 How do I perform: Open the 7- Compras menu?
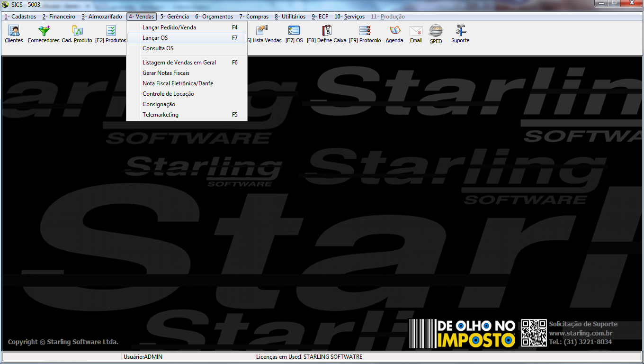(x=254, y=17)
